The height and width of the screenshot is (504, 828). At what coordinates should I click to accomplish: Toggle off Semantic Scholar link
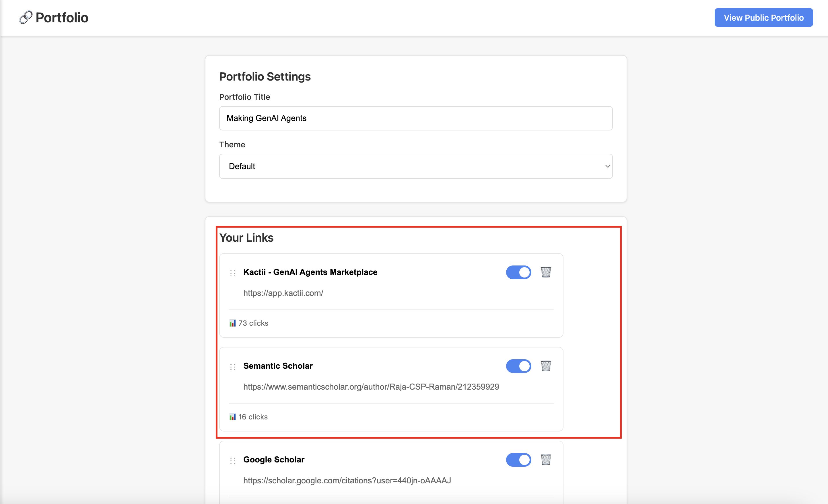(518, 366)
